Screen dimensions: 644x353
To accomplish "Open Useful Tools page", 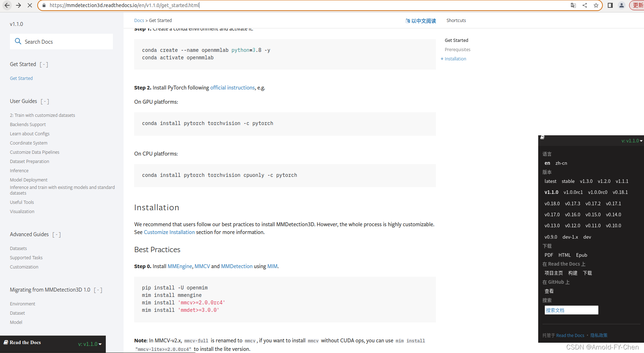I will coord(22,202).
